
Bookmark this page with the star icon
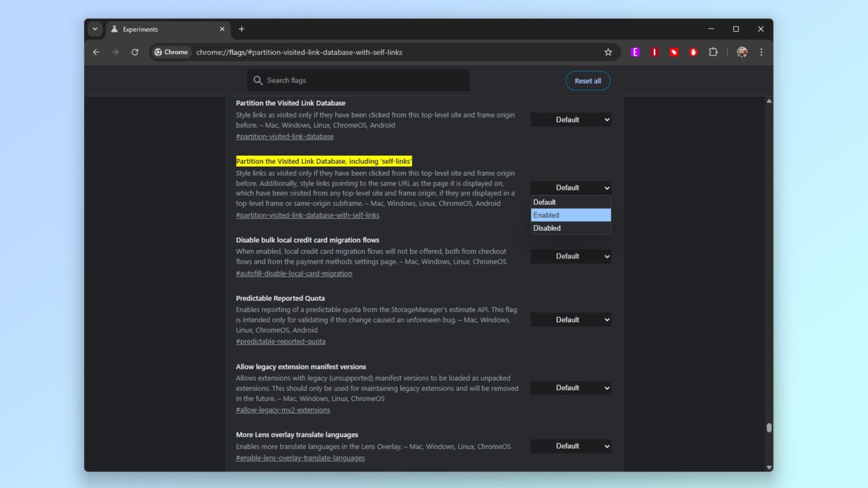click(x=608, y=52)
